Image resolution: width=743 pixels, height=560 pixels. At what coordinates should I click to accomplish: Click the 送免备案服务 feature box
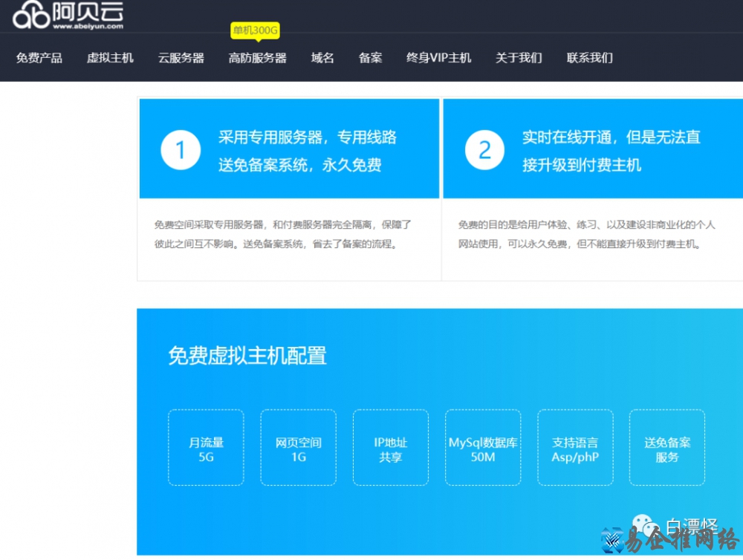click(x=667, y=448)
